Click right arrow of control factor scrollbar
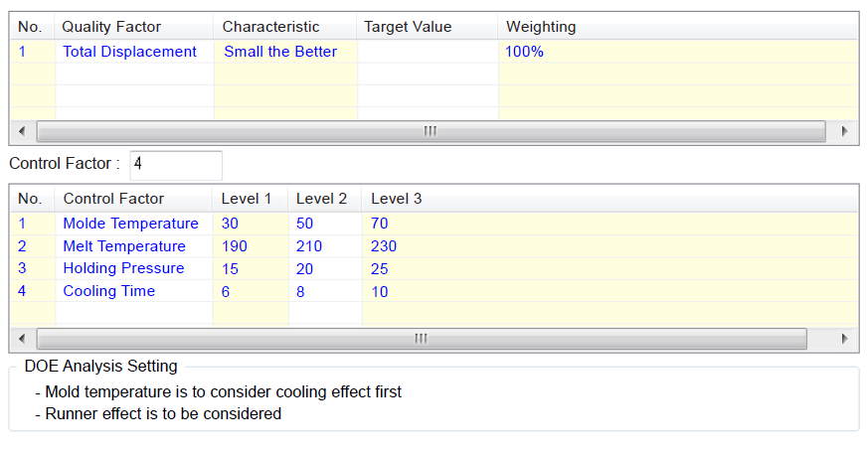 [x=844, y=339]
